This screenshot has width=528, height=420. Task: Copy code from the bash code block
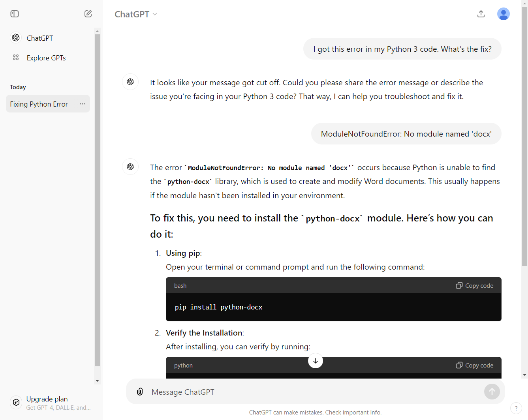coord(475,285)
